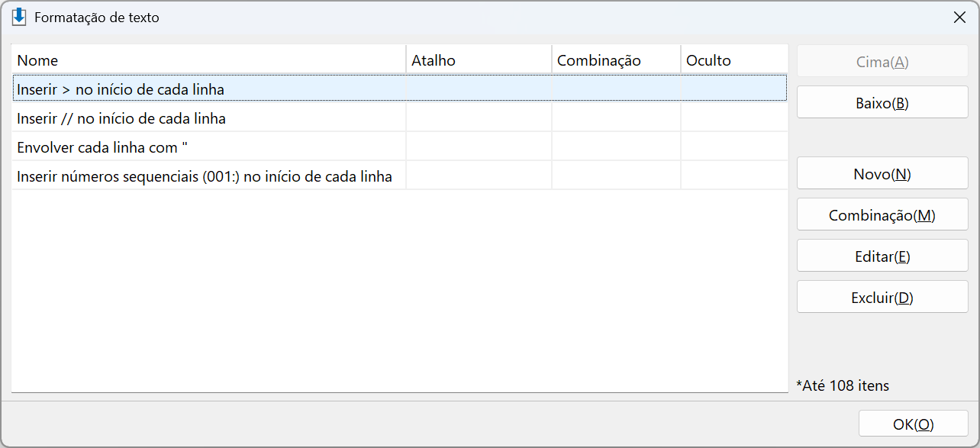Close the Formatação de texto dialog
The width and height of the screenshot is (980, 448).
(x=959, y=18)
